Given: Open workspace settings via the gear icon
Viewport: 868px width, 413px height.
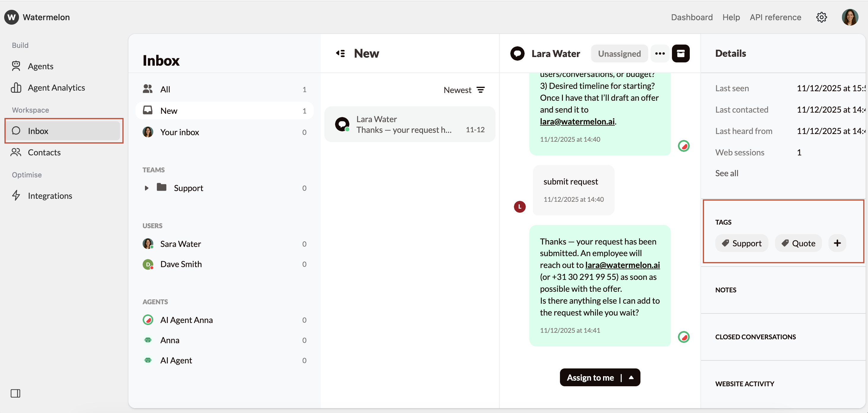Looking at the screenshot, I should click(x=822, y=17).
